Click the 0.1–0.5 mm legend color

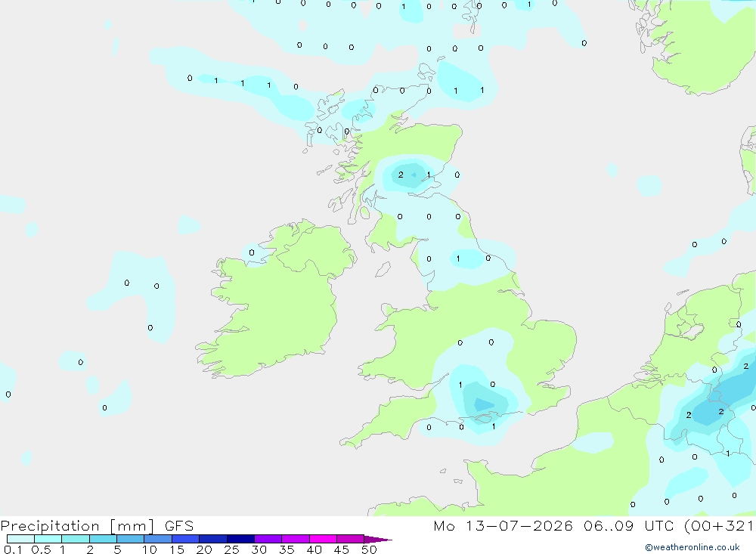coord(20,539)
